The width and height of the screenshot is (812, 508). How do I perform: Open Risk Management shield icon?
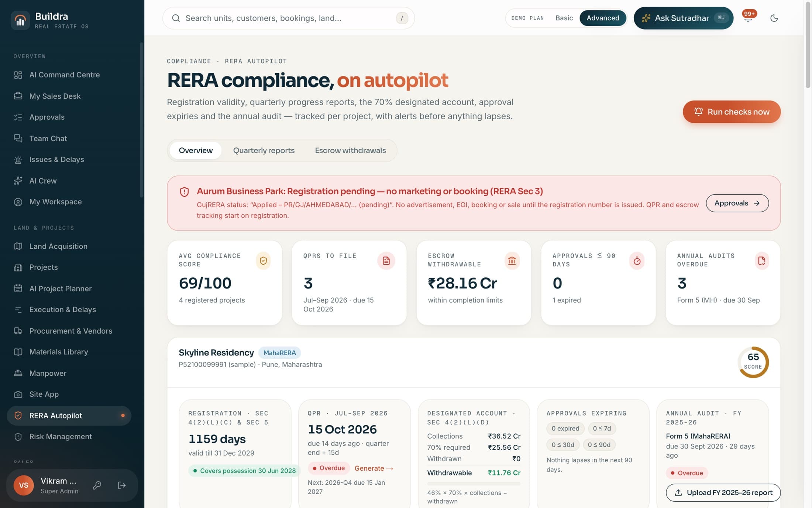pos(18,437)
